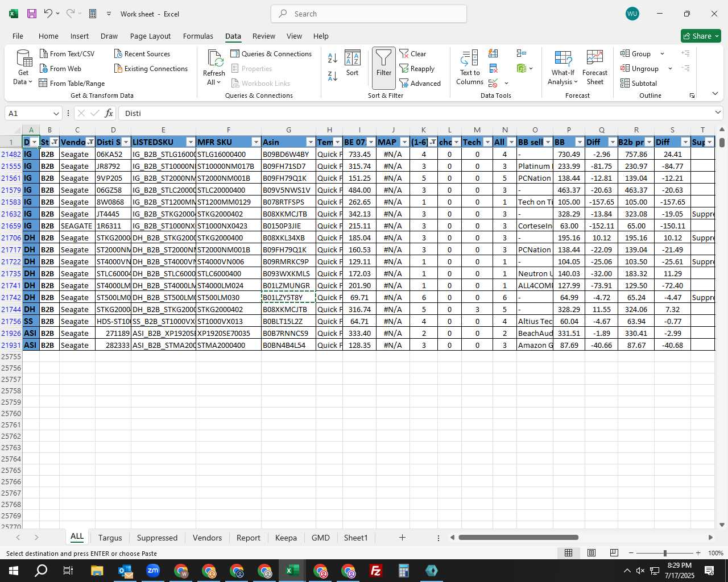Image resolution: width=728 pixels, height=582 pixels.
Task: Choose From Table/Range
Action: pos(72,83)
